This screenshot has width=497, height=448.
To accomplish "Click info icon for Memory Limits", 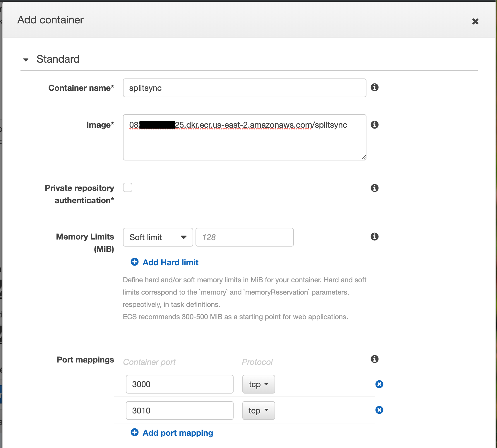I will (374, 237).
